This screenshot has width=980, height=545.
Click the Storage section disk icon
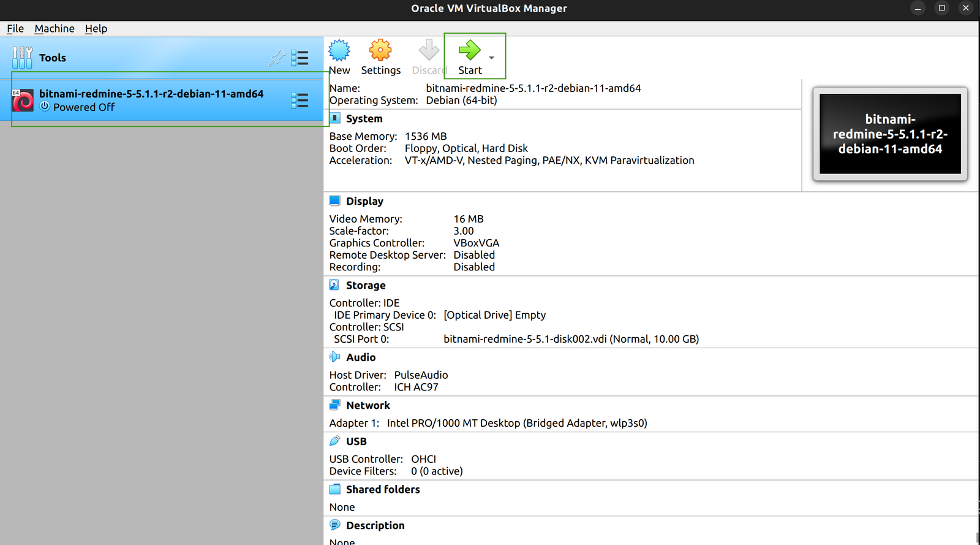click(334, 285)
